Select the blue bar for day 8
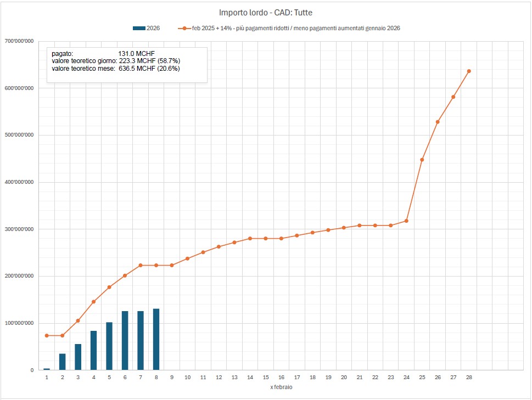 point(156,340)
